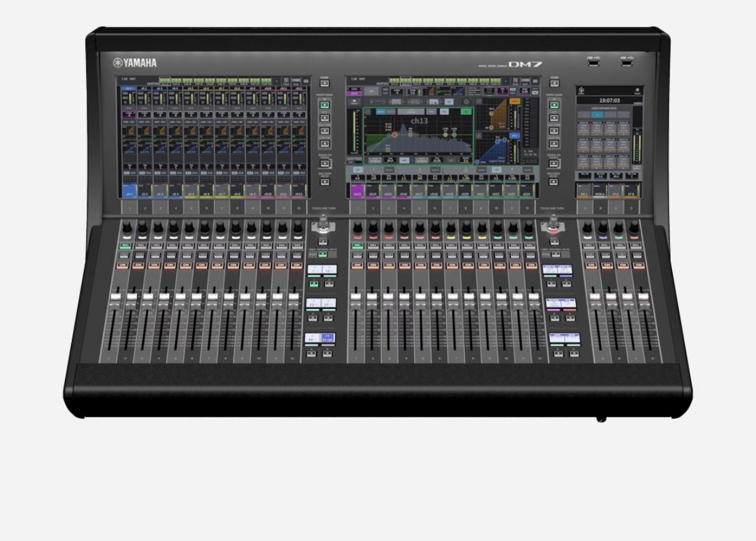Tap the bottom LCD in right user key strip

click(564, 338)
